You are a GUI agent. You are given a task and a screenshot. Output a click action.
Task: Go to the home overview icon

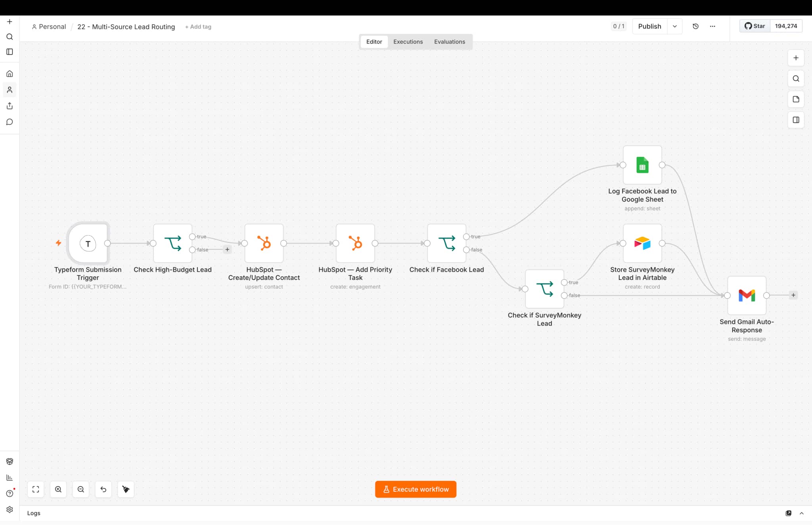[10, 74]
